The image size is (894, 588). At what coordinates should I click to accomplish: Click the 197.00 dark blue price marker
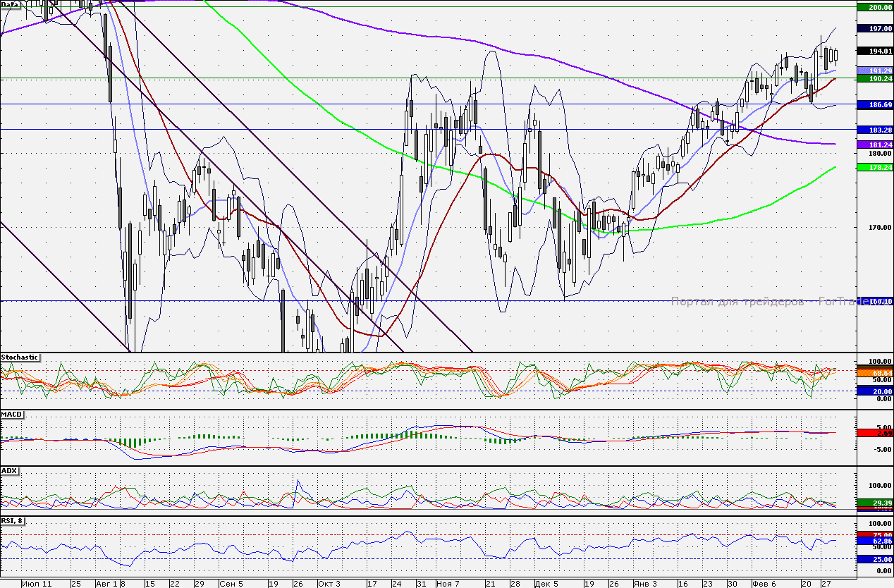[874, 28]
